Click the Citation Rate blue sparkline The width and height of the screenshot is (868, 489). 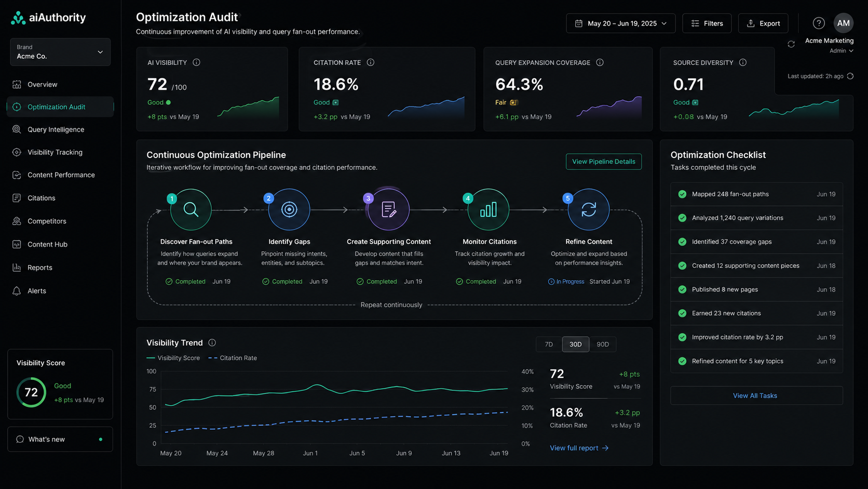[426, 107]
